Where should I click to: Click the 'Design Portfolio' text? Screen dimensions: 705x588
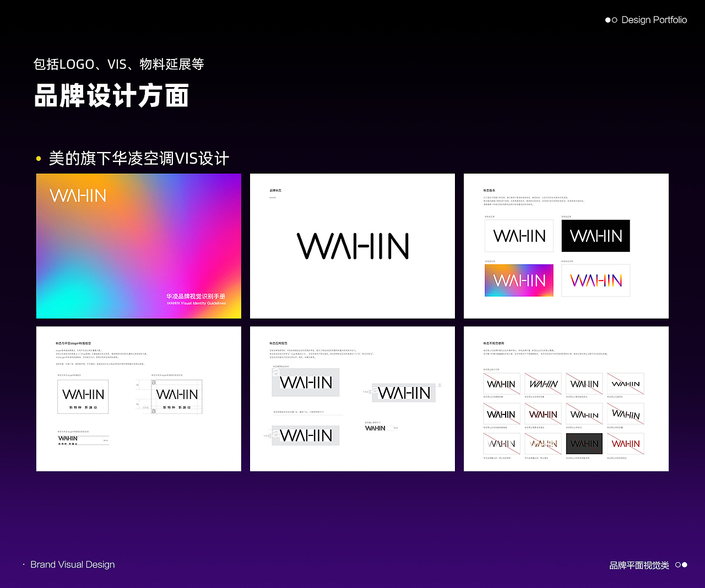coord(654,20)
